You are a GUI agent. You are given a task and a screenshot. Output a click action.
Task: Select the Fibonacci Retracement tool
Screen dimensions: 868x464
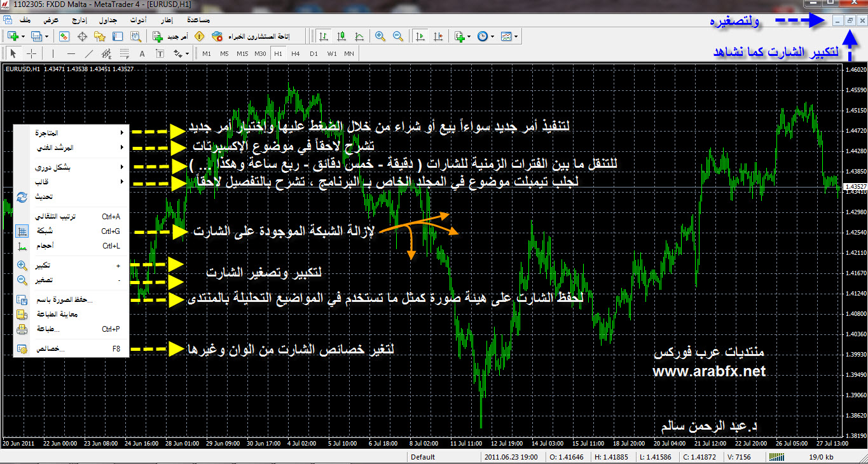pos(123,53)
